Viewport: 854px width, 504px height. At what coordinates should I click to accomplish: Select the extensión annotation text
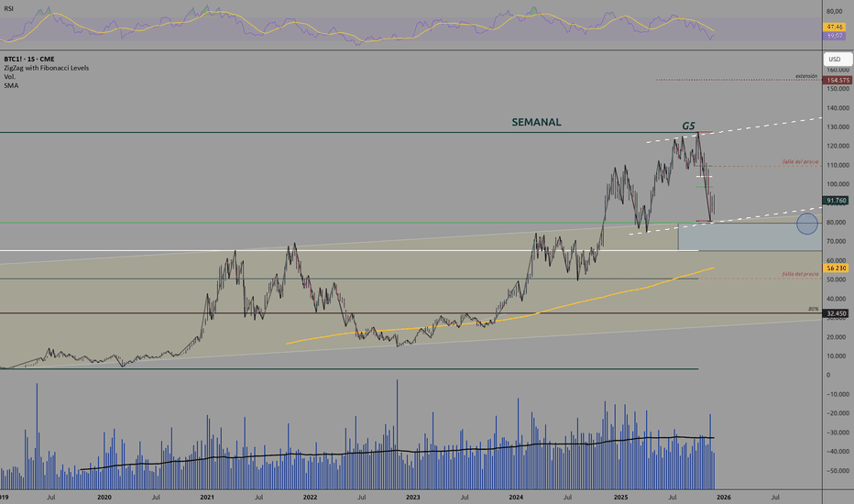click(x=806, y=76)
